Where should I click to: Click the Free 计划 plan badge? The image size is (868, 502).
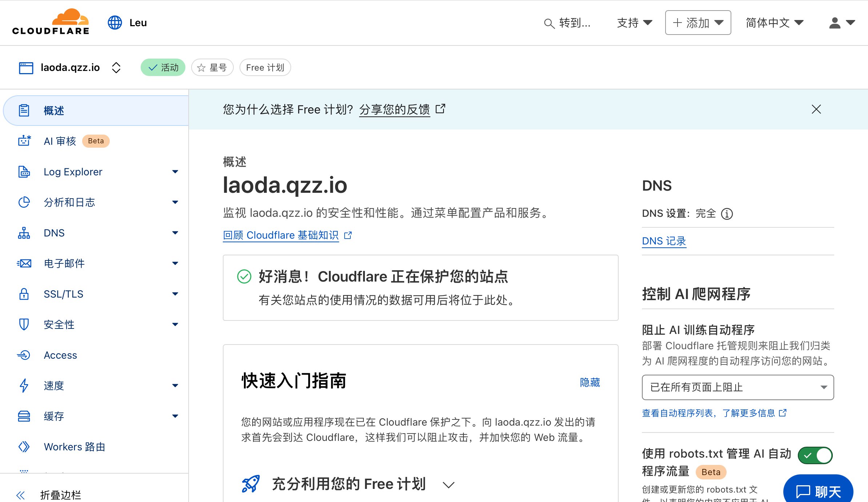pos(265,67)
